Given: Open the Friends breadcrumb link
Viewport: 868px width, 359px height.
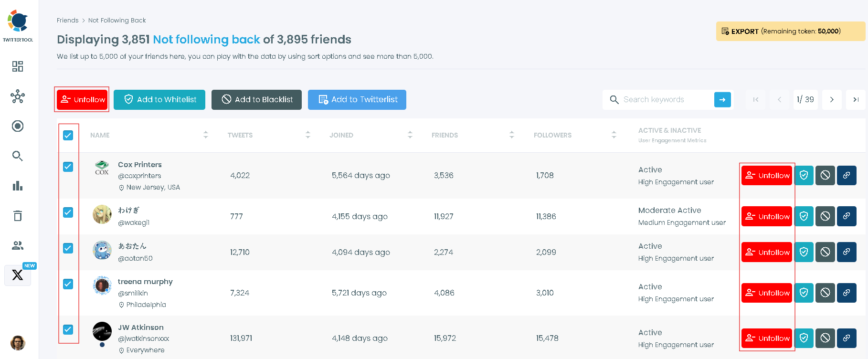Looking at the screenshot, I should (x=67, y=21).
